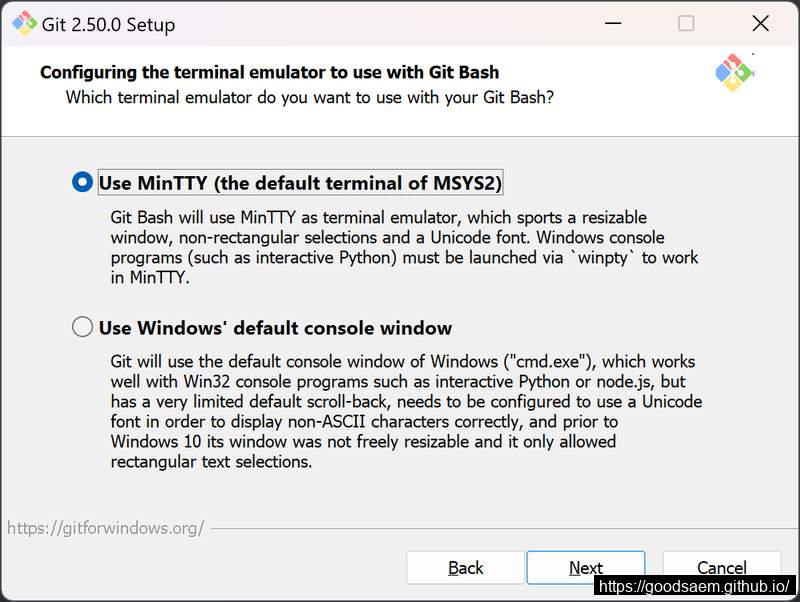Close the Git 2.50.0 Setup window

point(760,23)
